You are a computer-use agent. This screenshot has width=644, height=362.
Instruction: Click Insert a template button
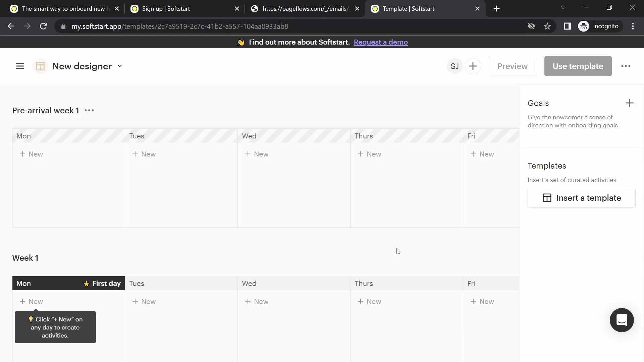coord(581,198)
